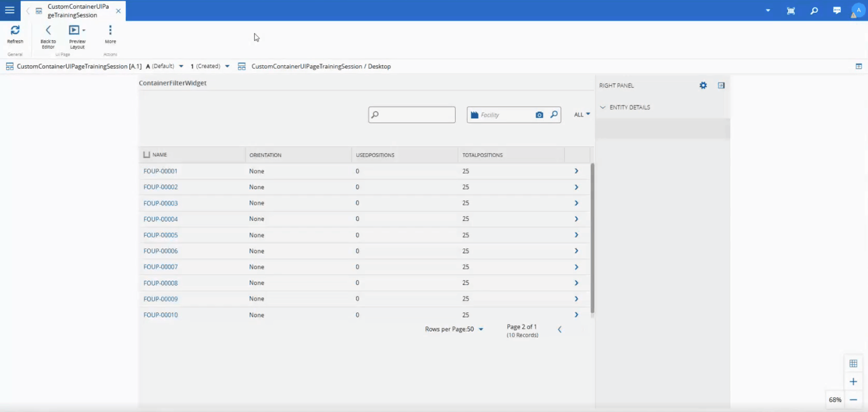
Task: Open the More actions menu
Action: tap(110, 34)
